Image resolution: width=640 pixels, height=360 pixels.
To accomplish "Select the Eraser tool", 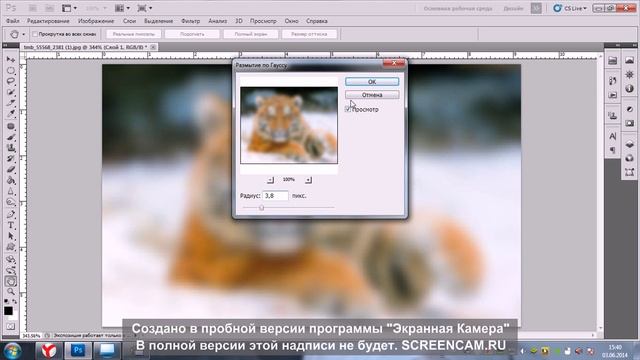I will 11,169.
